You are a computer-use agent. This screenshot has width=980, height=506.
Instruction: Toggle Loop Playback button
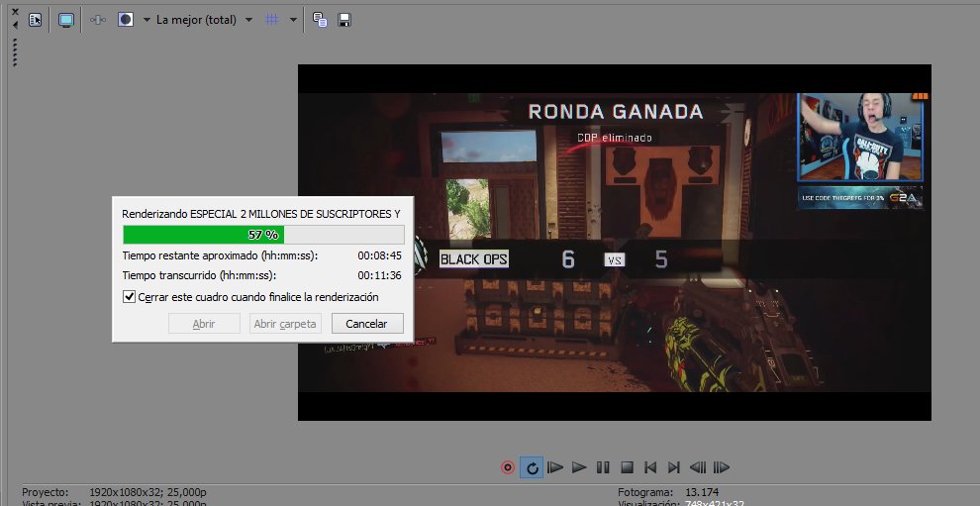(x=532, y=467)
